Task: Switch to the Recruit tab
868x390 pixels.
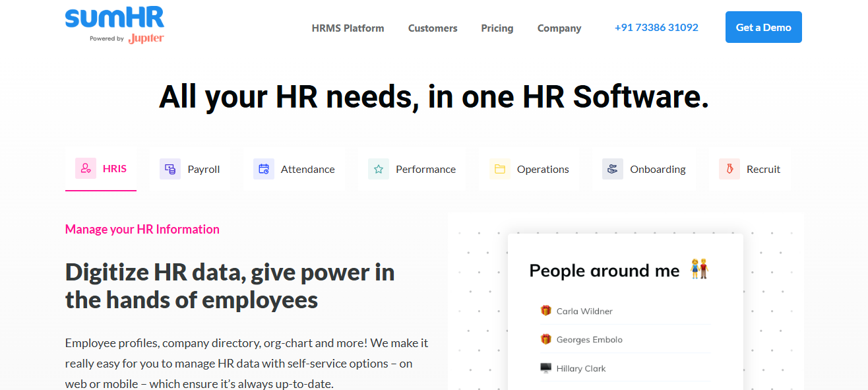Action: click(750, 169)
